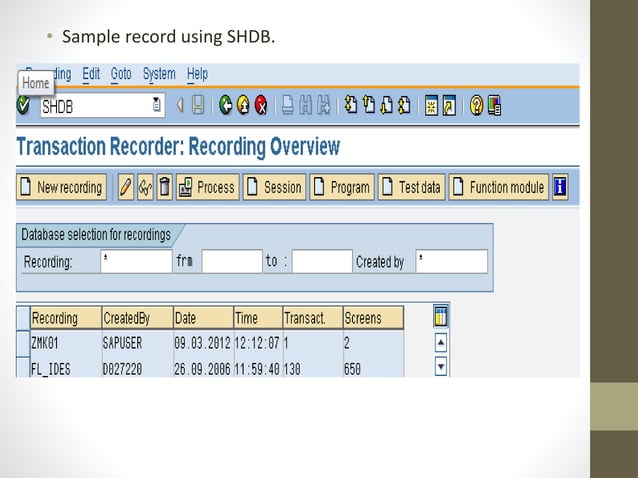Select the FL_IDES recording row selector
This screenshot has height=478, width=638.
coord(23,367)
